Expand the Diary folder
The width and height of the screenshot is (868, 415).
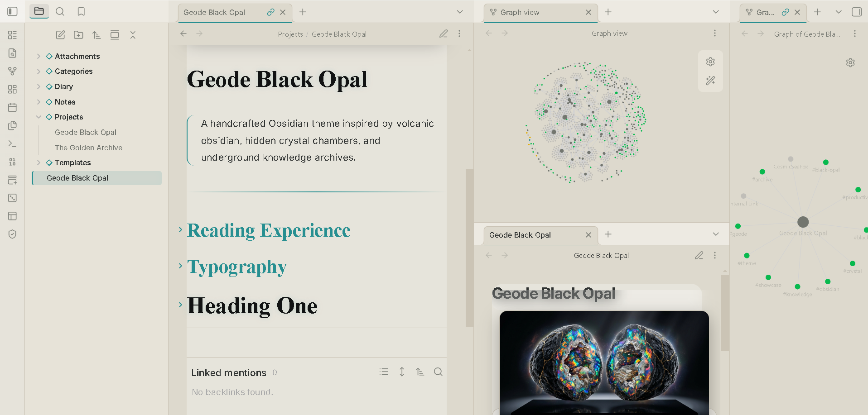pos(39,86)
